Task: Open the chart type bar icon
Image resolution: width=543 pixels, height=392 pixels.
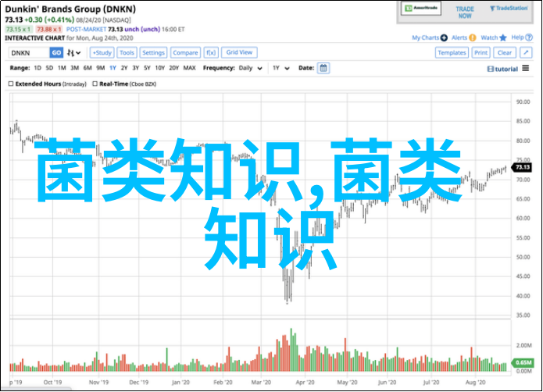Action: click(x=70, y=52)
